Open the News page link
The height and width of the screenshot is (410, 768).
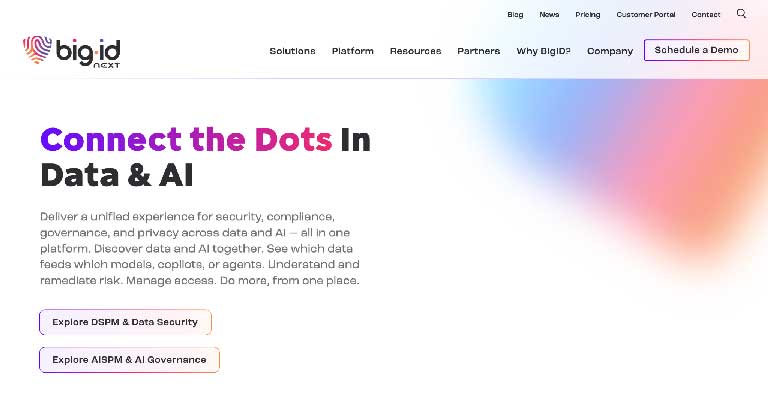(549, 15)
